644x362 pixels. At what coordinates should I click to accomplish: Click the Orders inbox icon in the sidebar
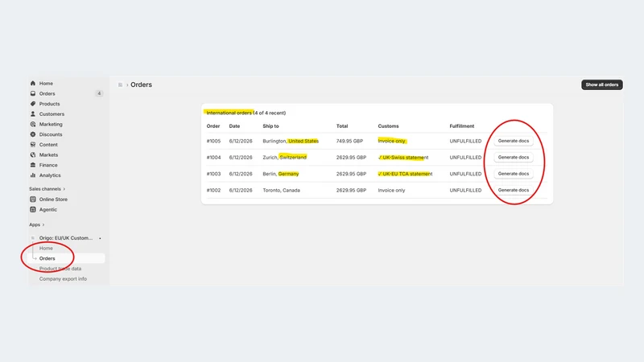33,93
